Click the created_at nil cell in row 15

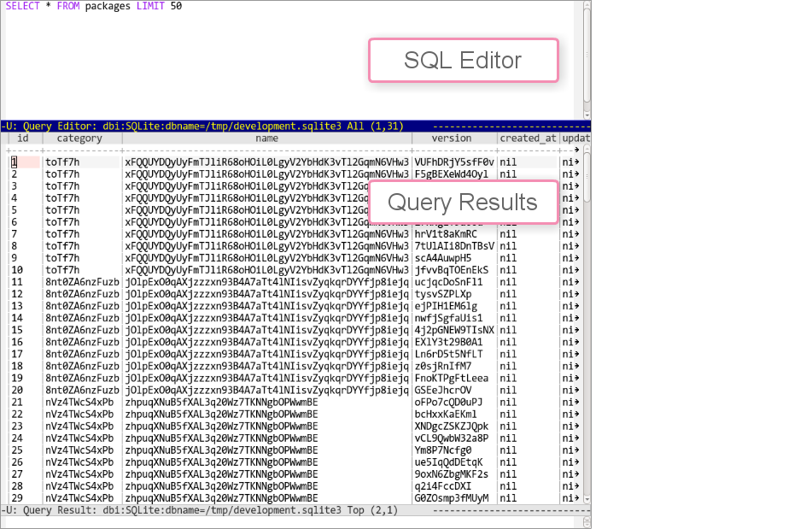[x=508, y=330]
